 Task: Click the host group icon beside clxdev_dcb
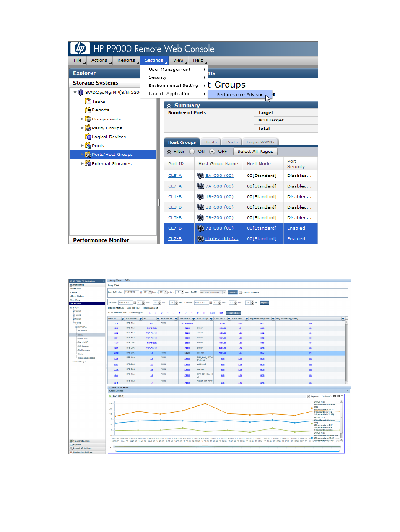click(x=201, y=238)
